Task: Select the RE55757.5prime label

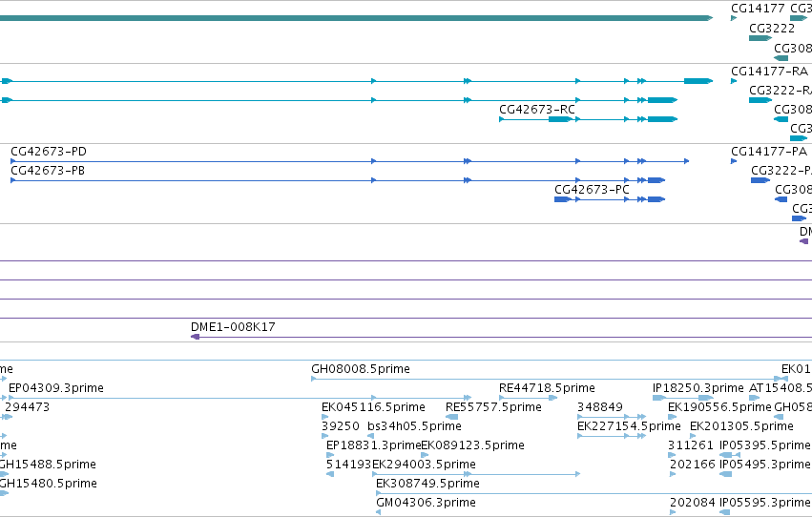Action: pos(493,407)
